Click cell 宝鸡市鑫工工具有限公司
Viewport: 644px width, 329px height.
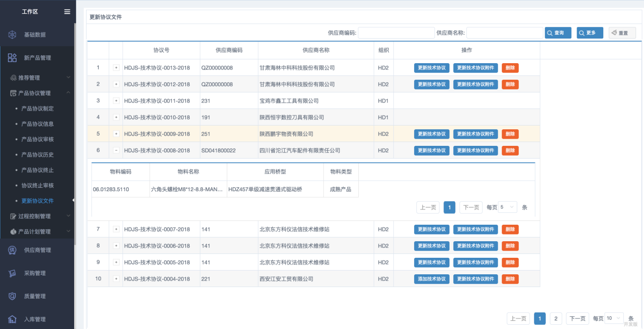tap(316, 101)
